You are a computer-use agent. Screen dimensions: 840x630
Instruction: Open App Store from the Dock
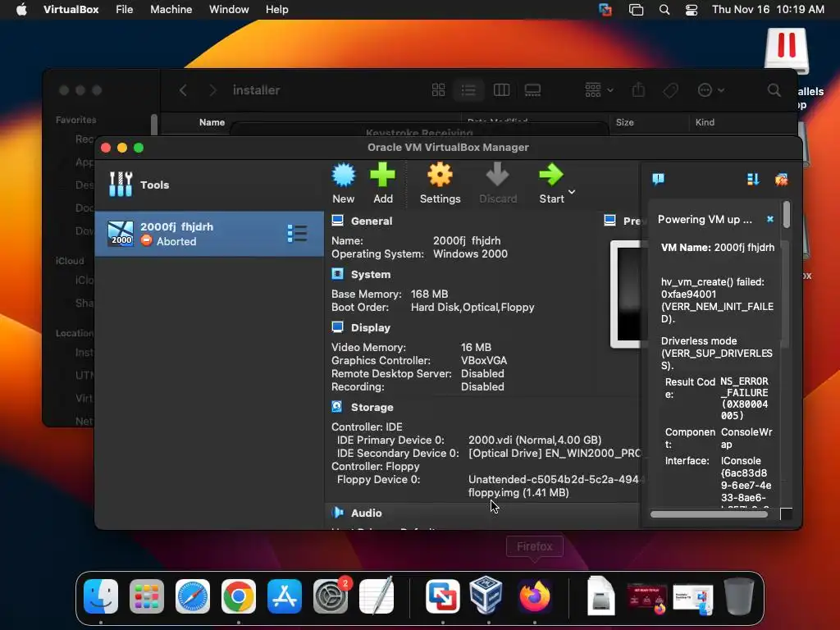[x=284, y=596]
